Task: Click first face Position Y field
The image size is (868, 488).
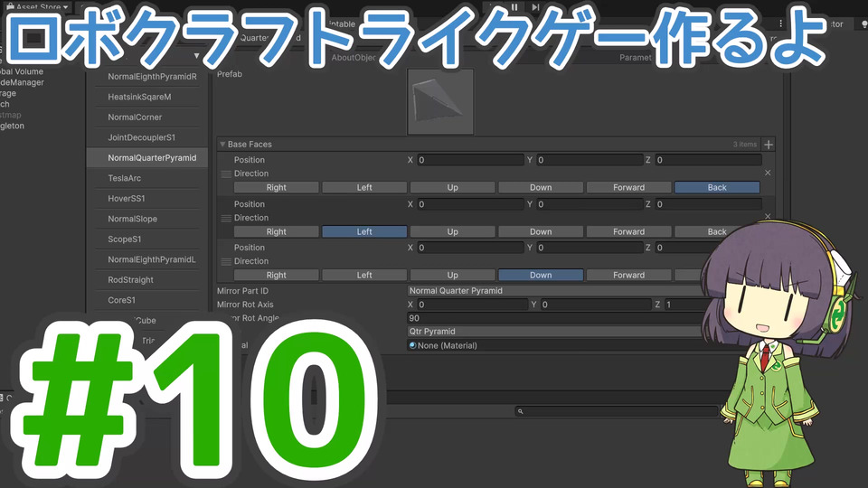Action: tap(590, 160)
